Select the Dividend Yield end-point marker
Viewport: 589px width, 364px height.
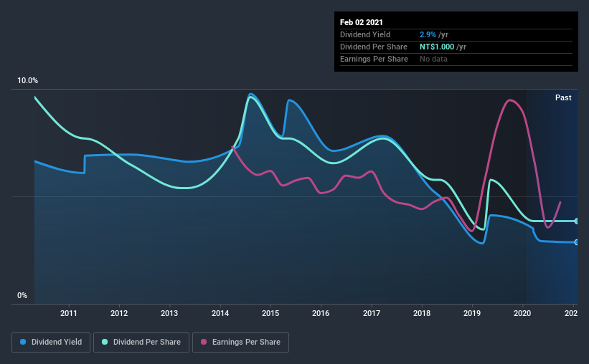[576, 242]
